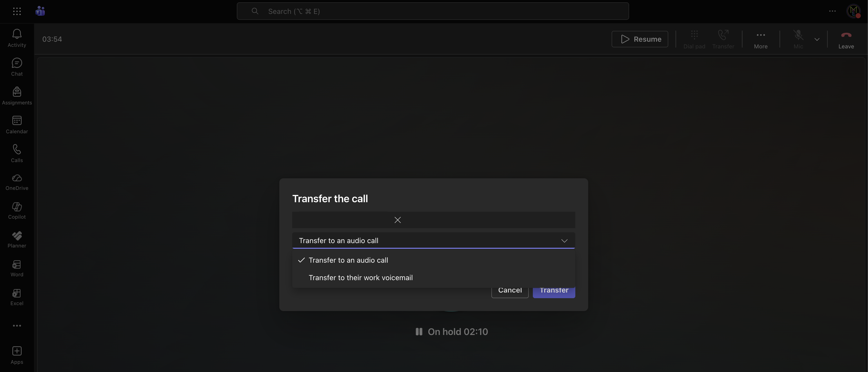This screenshot has width=868, height=372.
Task: Open Planner in the sidebar
Action: point(17,240)
